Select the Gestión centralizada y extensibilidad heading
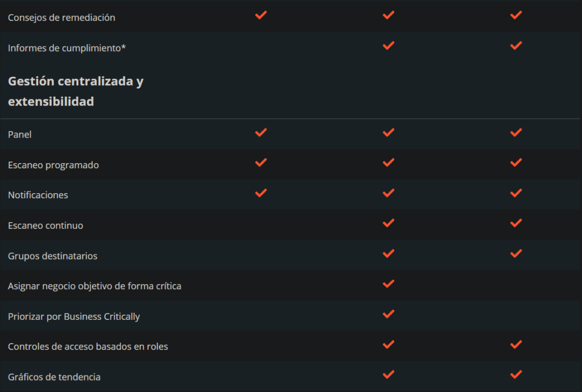Image resolution: width=582 pixels, height=392 pixels. 76,91
